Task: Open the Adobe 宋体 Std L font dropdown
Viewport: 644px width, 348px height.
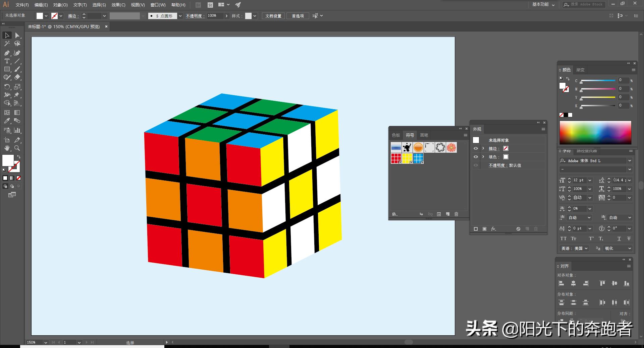Action: click(x=630, y=161)
